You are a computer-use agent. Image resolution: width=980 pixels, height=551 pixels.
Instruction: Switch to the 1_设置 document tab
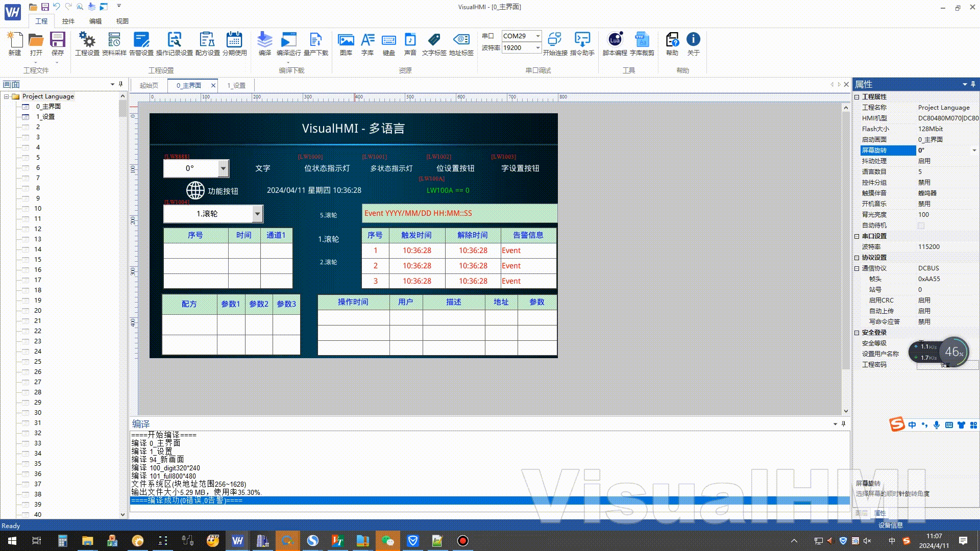236,86
